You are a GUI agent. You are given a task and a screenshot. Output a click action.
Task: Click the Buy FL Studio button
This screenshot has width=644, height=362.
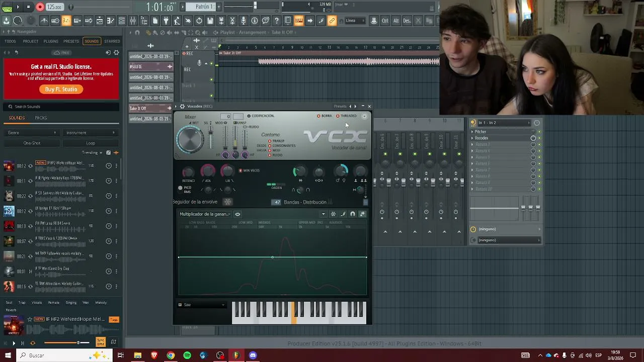click(61, 89)
